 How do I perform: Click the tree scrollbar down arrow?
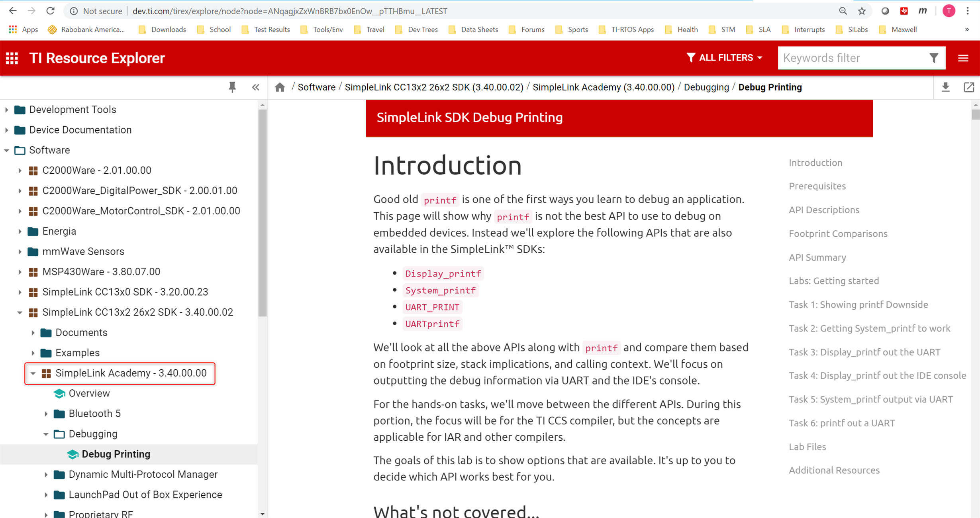[262, 514]
